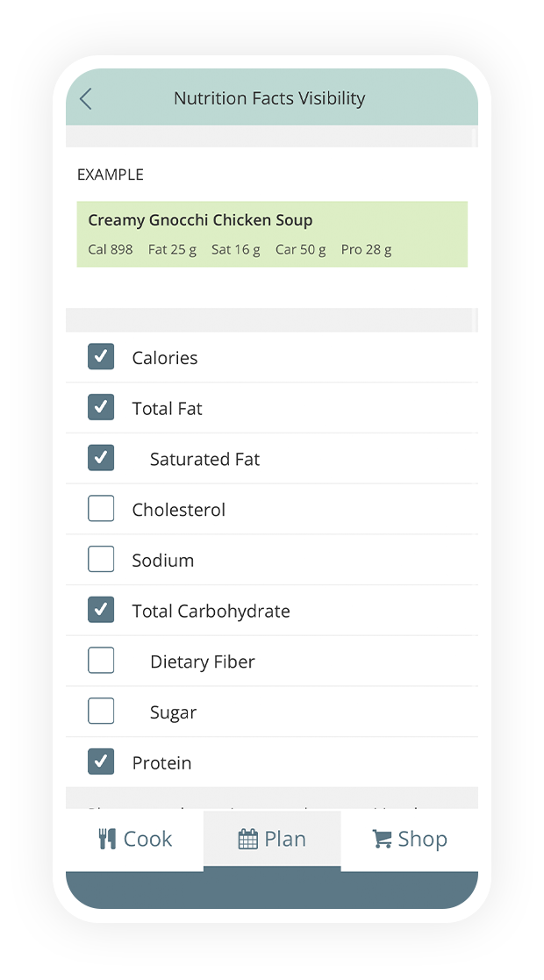Check the Sugar checkbox
The image size is (544, 980).
pyautogui.click(x=101, y=712)
